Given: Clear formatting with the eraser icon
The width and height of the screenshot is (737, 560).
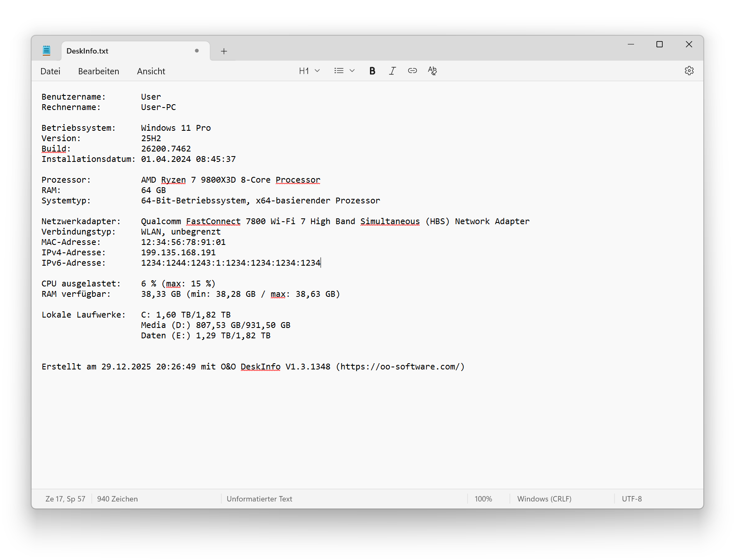Looking at the screenshot, I should click(432, 71).
